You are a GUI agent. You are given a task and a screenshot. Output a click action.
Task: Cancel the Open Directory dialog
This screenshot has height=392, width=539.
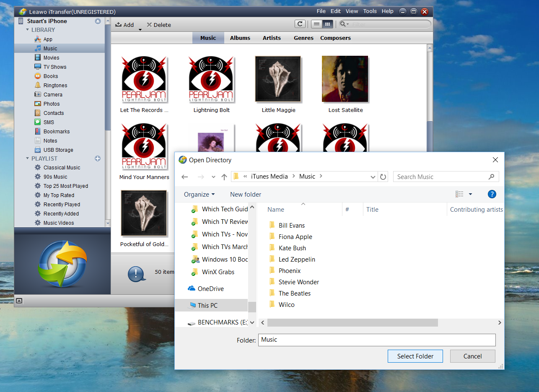[x=472, y=356]
